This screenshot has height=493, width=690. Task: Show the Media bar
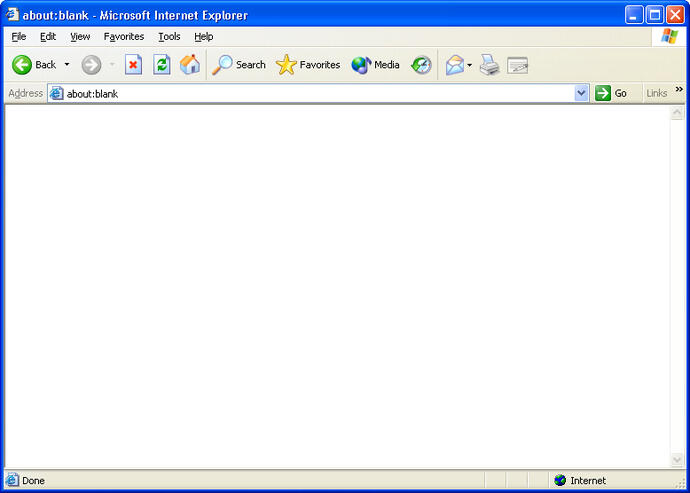point(375,65)
